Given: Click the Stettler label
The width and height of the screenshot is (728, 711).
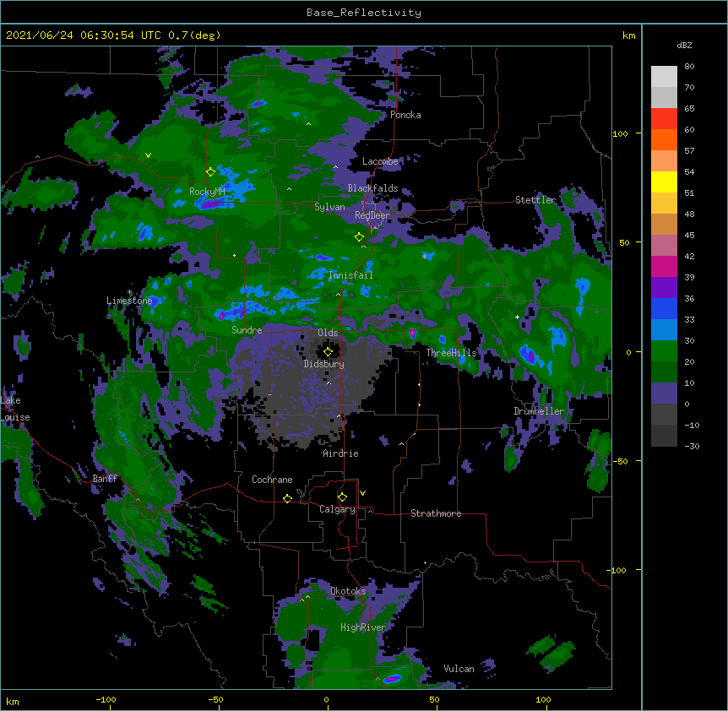Looking at the screenshot, I should pos(535,199).
